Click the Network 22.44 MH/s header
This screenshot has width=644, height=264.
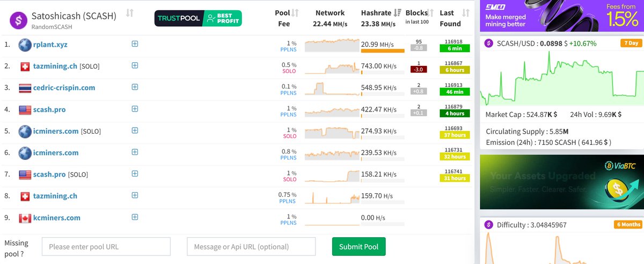(x=330, y=18)
